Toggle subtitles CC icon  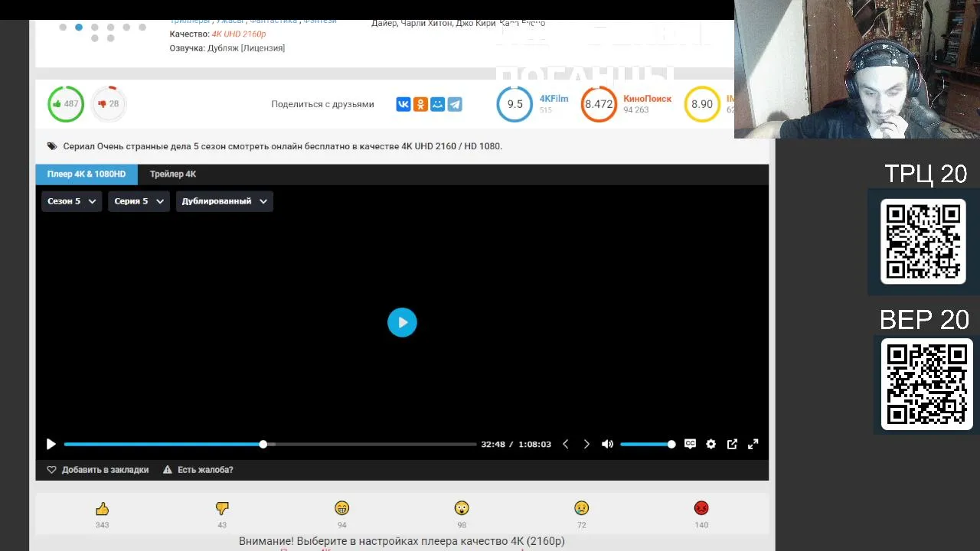coord(690,444)
